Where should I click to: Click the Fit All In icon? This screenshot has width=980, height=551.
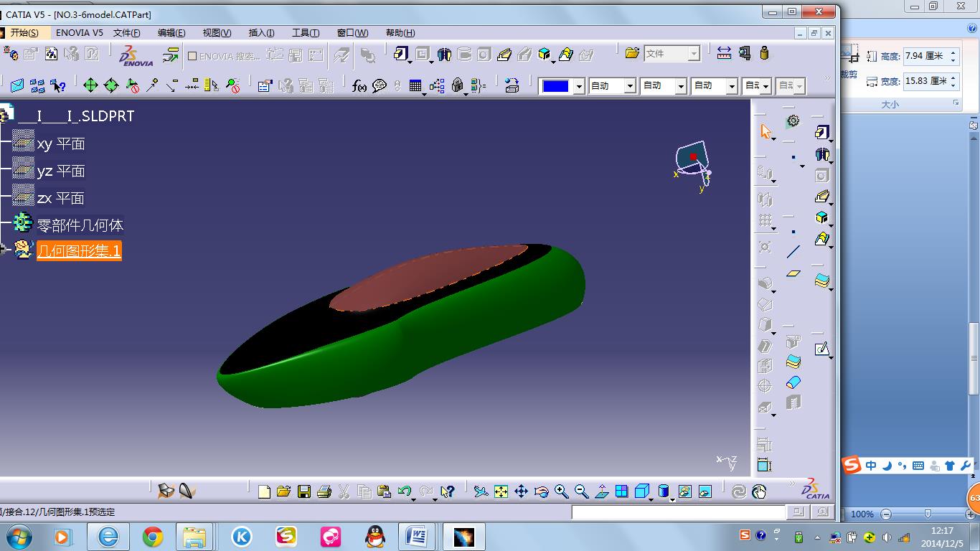[x=501, y=491]
